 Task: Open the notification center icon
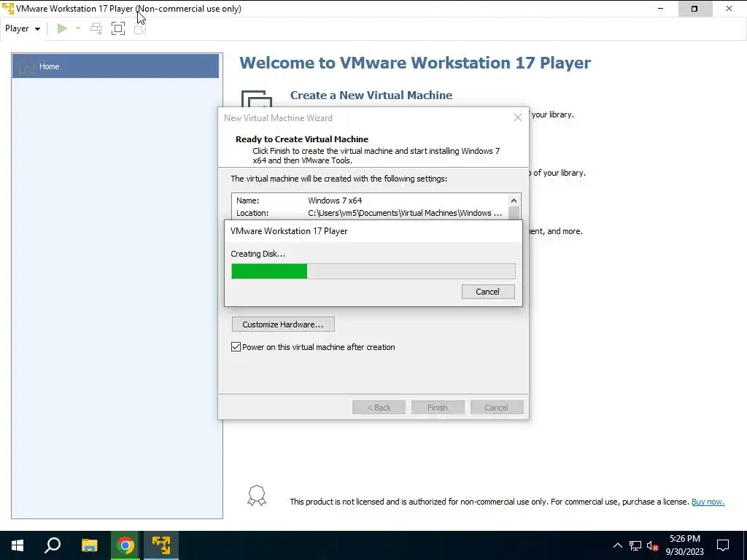723,545
